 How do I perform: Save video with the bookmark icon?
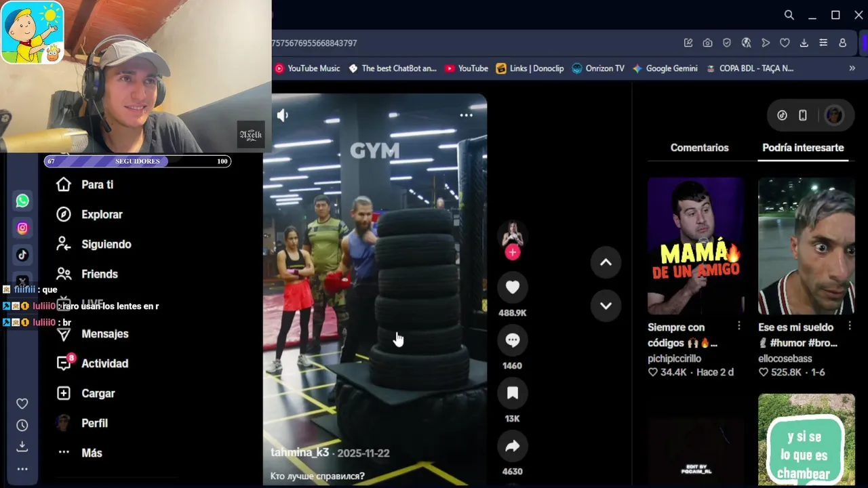click(513, 393)
